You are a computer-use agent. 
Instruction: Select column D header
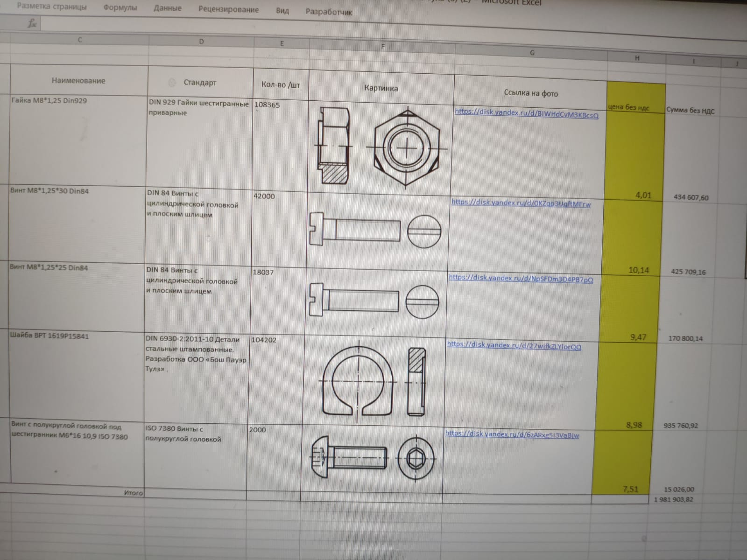pyautogui.click(x=201, y=42)
